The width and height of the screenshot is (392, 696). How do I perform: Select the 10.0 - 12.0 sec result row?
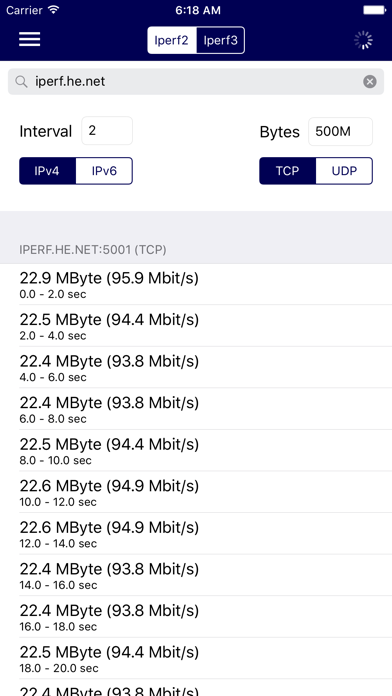pyautogui.click(x=196, y=492)
